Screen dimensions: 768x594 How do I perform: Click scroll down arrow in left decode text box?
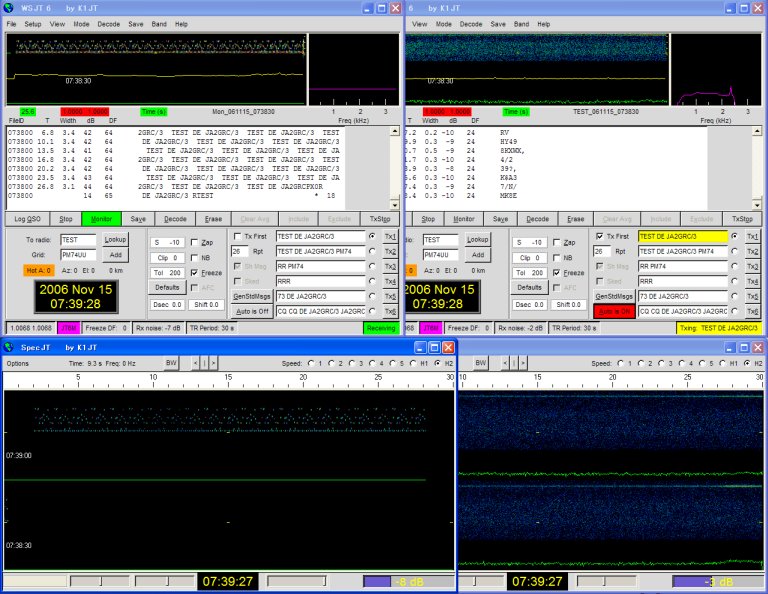[394, 205]
